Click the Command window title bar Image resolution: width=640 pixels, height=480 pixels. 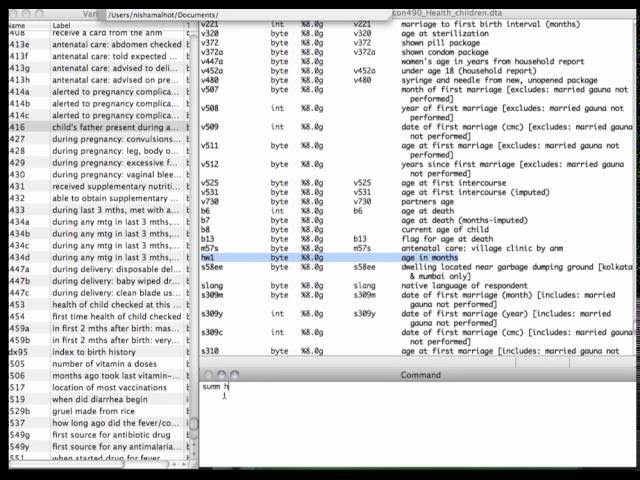coord(417,375)
